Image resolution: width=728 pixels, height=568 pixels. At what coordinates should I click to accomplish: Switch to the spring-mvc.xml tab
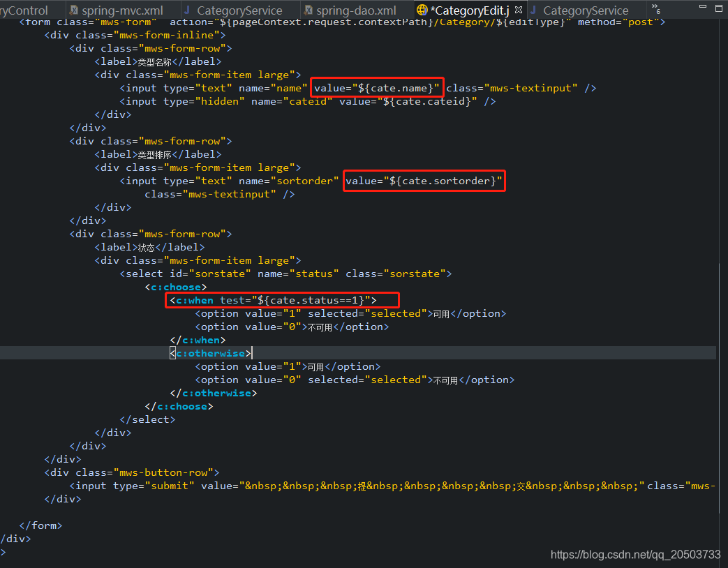pos(117,10)
